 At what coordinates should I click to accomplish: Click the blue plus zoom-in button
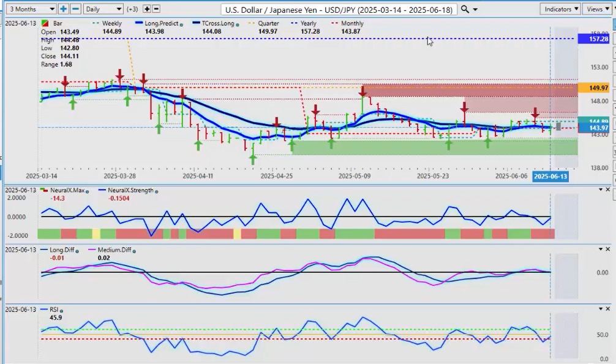[x=63, y=9]
